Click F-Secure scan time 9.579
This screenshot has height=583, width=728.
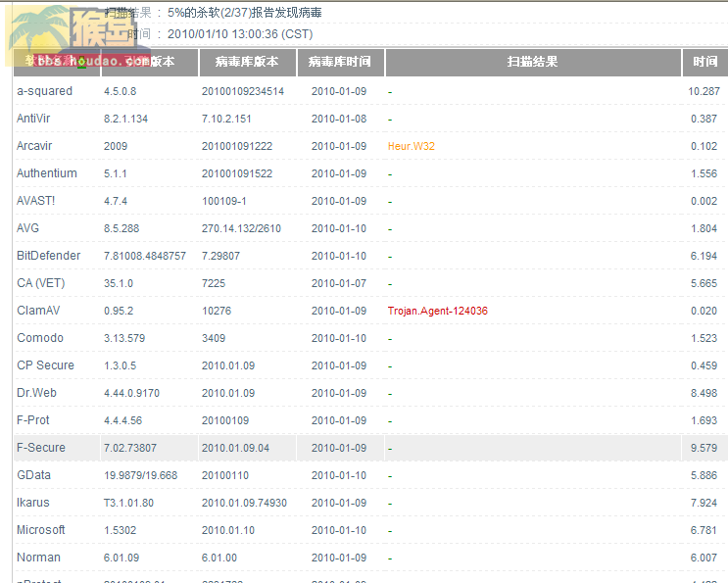(x=704, y=448)
